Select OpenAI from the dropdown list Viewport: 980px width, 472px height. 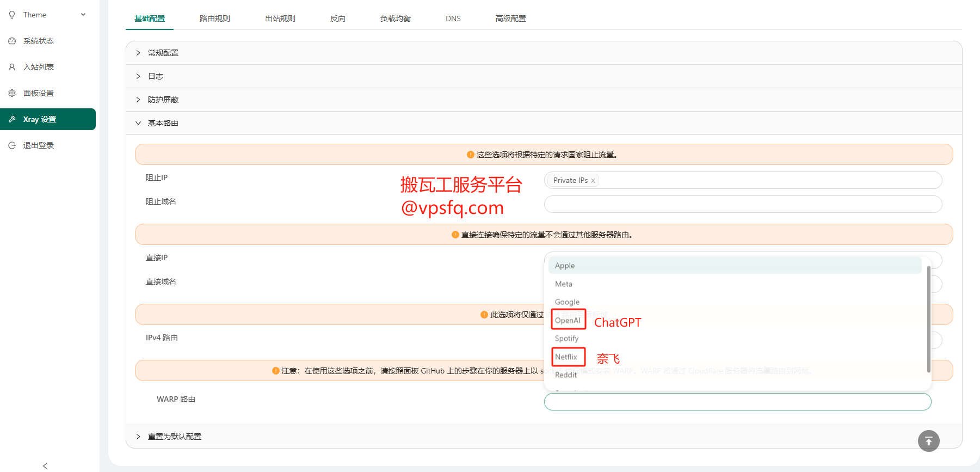coord(568,320)
